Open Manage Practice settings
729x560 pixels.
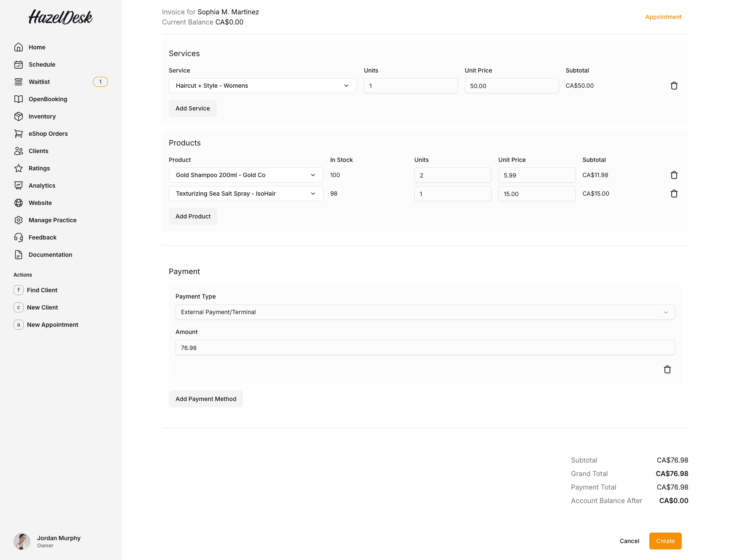pyautogui.click(x=52, y=220)
